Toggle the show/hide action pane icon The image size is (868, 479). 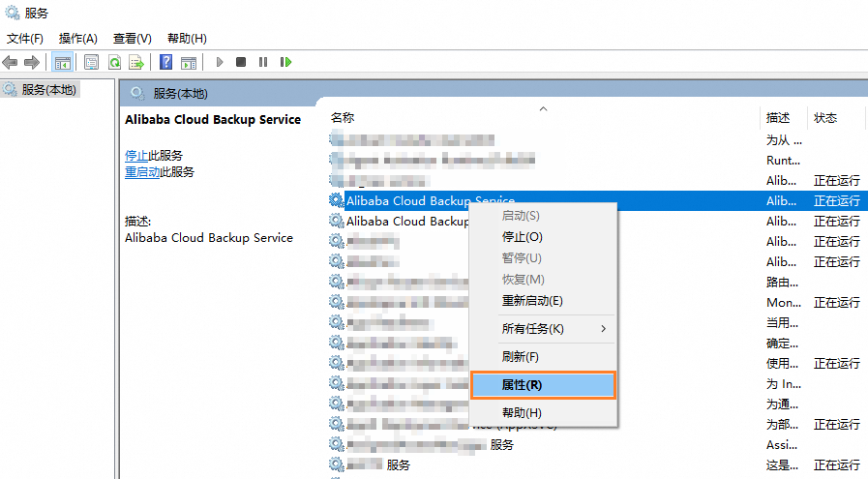189,62
